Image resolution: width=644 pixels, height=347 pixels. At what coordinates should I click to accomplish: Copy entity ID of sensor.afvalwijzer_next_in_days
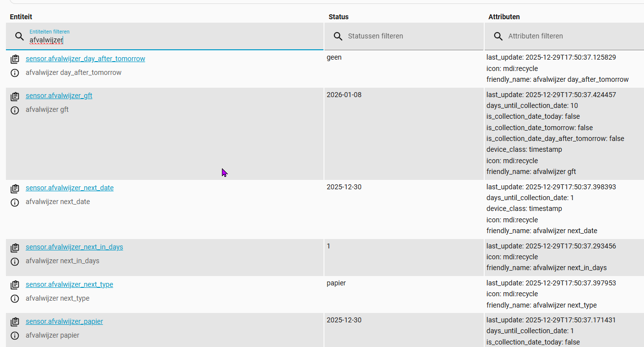(x=15, y=247)
